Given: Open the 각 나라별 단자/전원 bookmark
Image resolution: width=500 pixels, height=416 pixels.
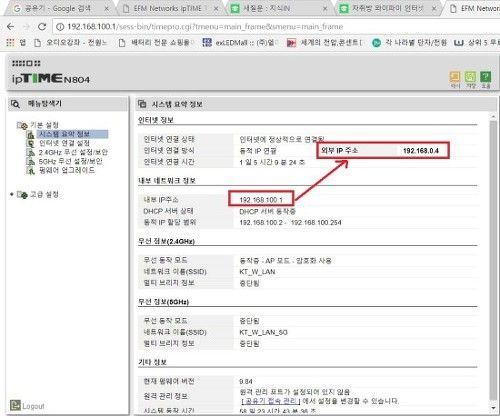Looking at the screenshot, I should 409,42.
